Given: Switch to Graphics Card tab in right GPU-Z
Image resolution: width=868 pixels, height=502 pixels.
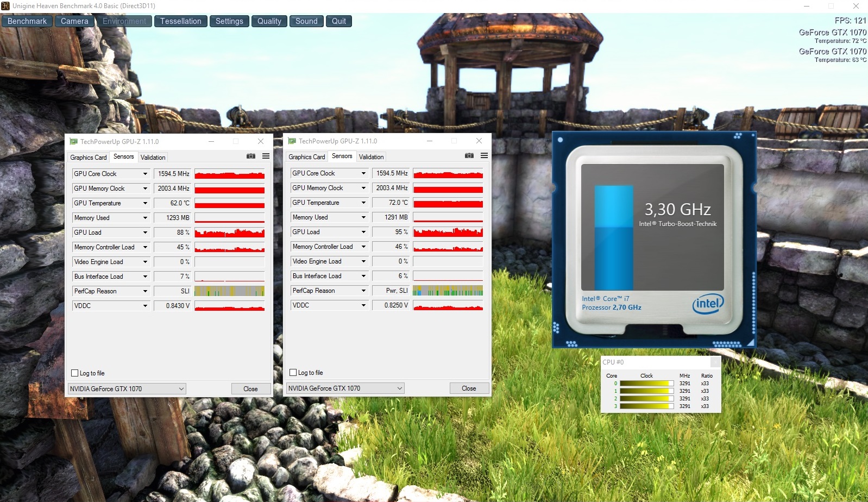Looking at the screenshot, I should click(x=307, y=157).
